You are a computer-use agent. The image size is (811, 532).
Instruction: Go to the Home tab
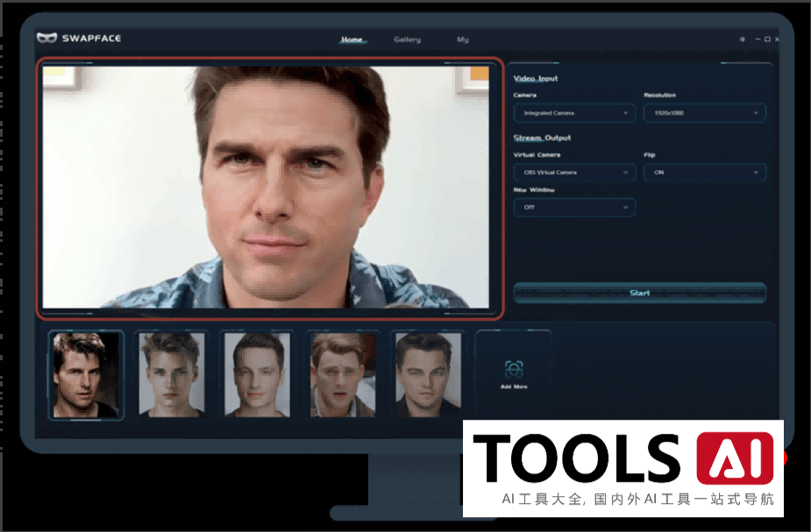(352, 39)
